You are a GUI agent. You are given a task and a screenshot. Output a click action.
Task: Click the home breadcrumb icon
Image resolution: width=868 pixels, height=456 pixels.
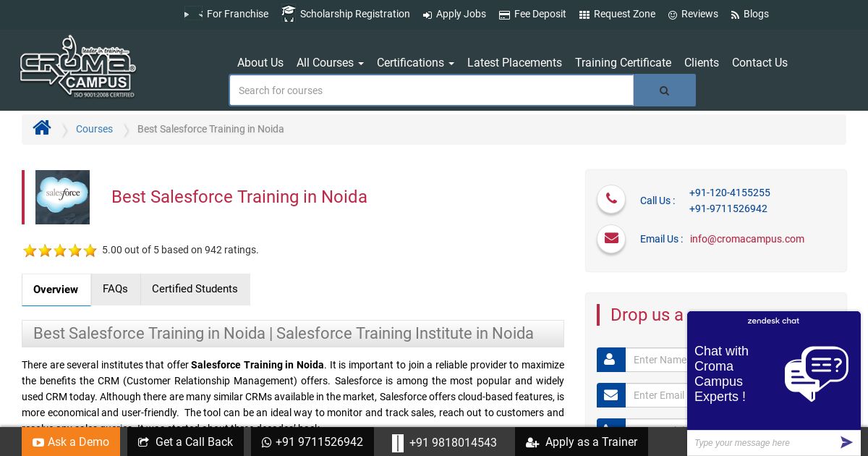(x=42, y=128)
